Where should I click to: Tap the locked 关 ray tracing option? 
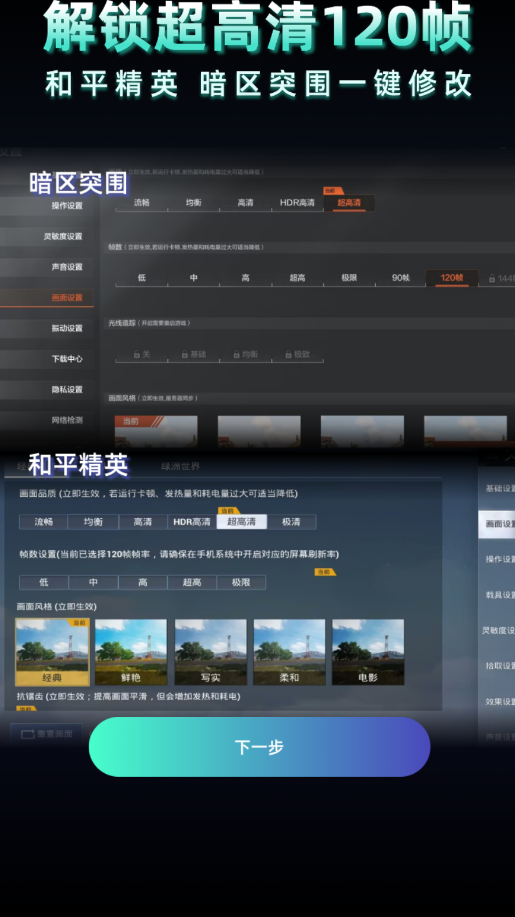tap(141, 354)
